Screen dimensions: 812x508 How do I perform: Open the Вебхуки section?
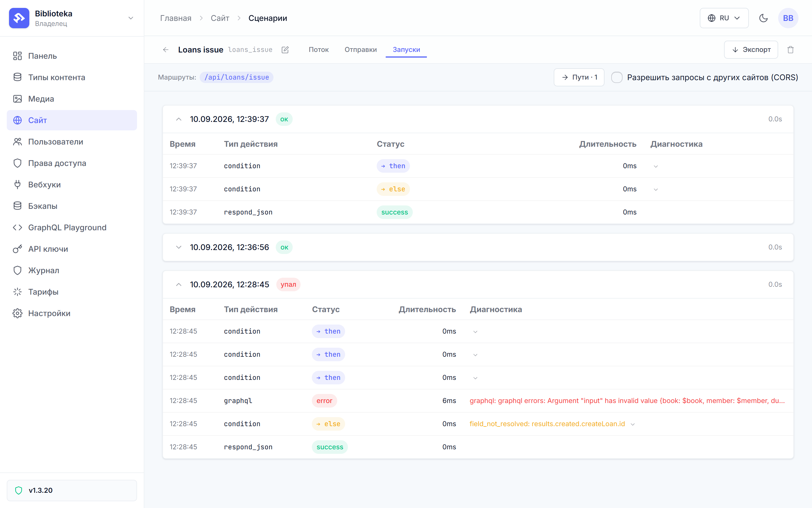click(x=72, y=185)
